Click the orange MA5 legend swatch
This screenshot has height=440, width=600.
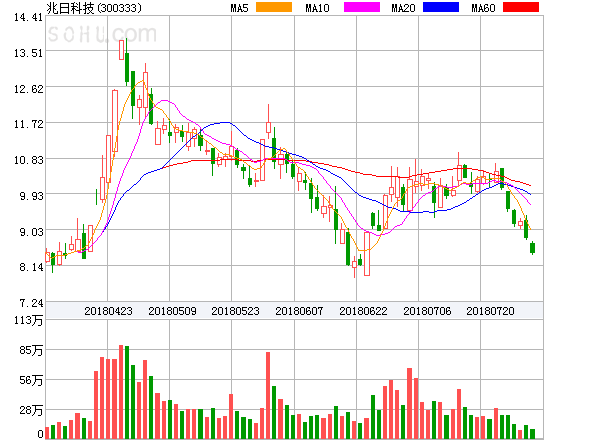[x=274, y=7]
